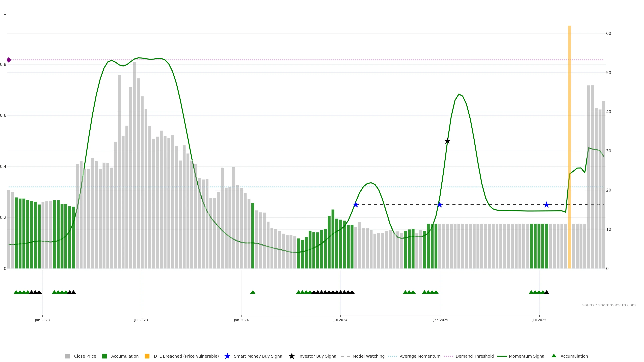Click the source: sharemaestro.com text
The height and width of the screenshot is (362, 644).
click(609, 305)
